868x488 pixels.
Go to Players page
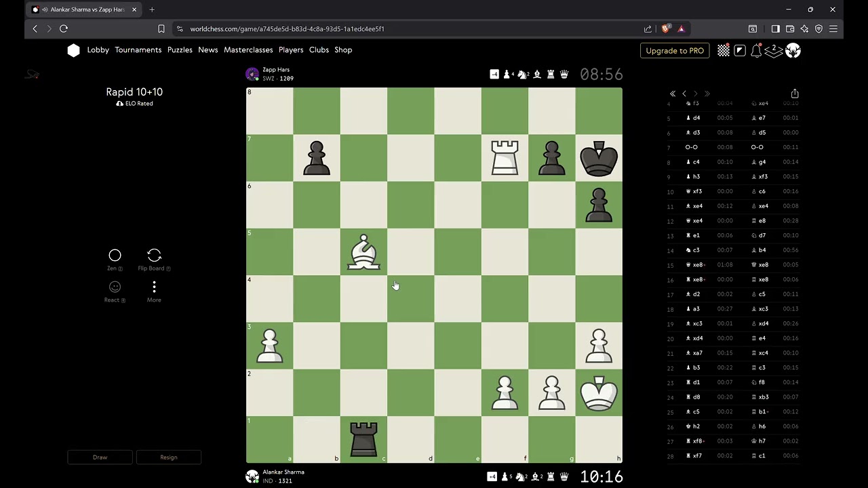click(x=291, y=50)
